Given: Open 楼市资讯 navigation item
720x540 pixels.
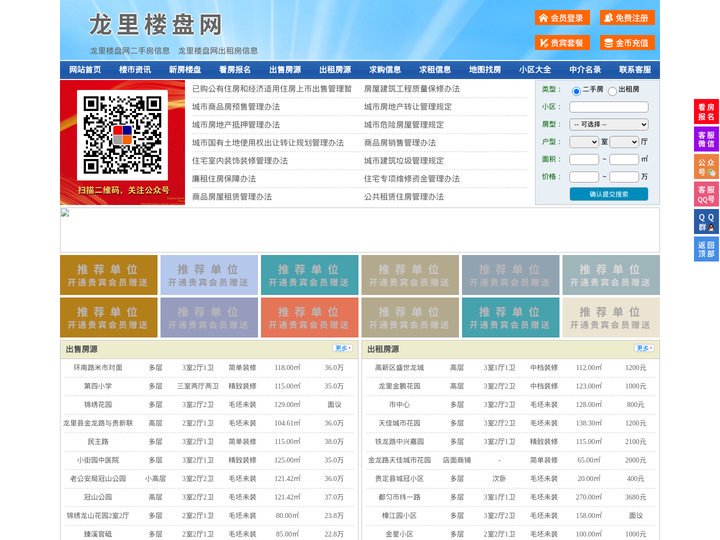Looking at the screenshot, I should click(135, 70).
